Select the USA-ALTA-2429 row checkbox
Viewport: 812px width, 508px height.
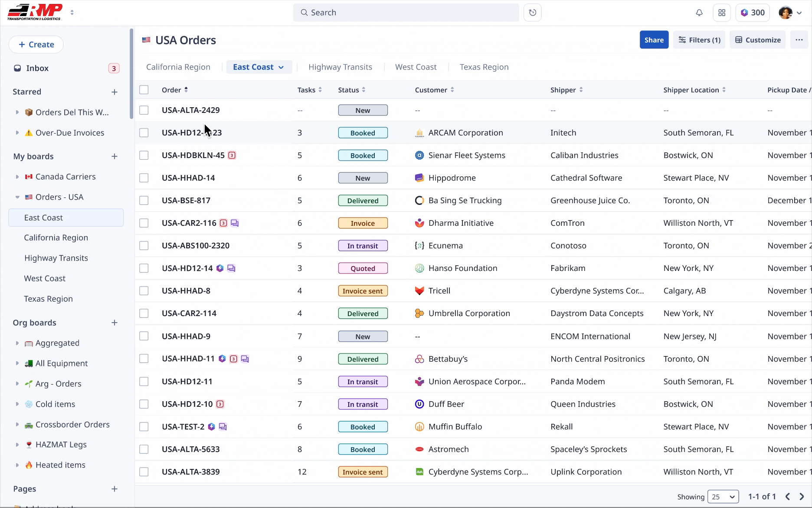point(144,110)
